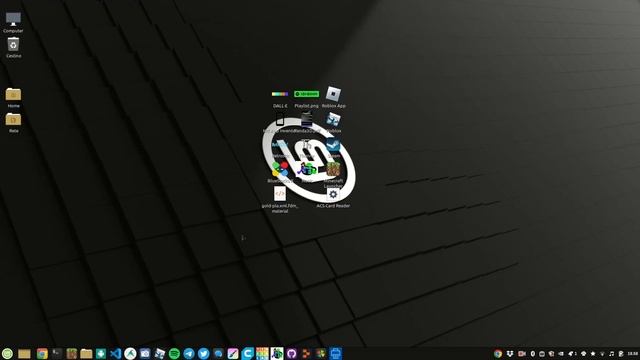This screenshot has height=360, width=640.
Task: Open the four-colored-circles app shortcut
Action: 280,169
